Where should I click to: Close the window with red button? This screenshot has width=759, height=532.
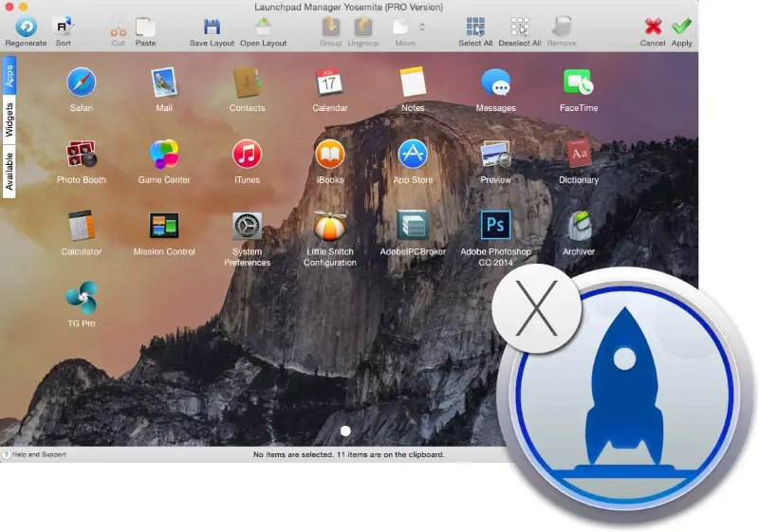tap(9, 7)
